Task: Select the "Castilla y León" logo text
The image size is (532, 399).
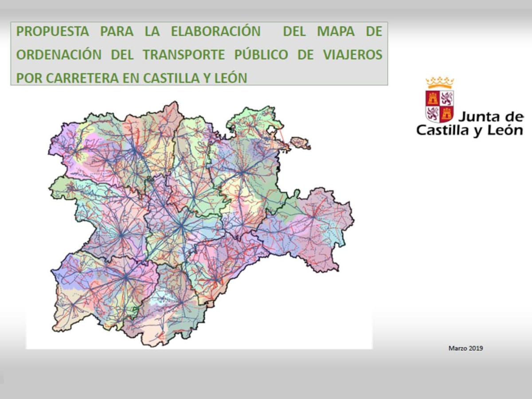Action: pos(469,130)
